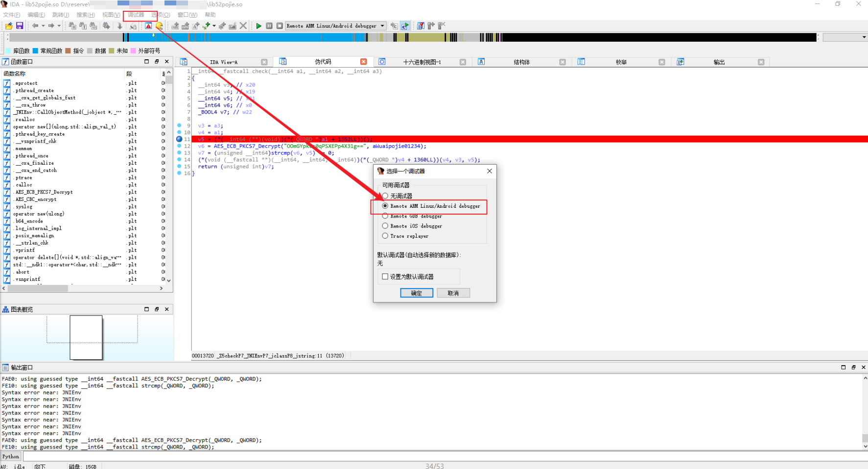Select Remote ARM Linux/Android debugger radio
The image size is (868, 469).
(x=385, y=206)
